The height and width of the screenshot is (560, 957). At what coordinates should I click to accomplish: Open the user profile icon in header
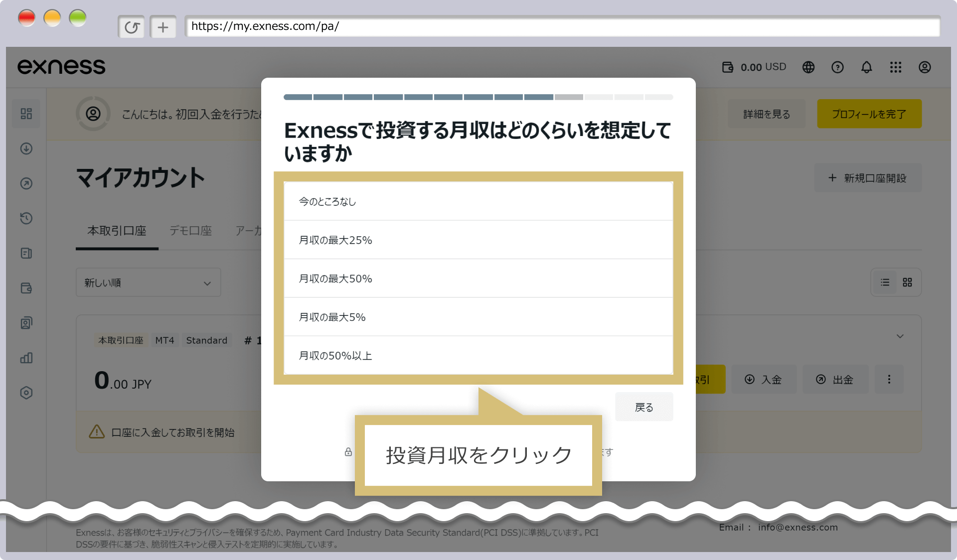(x=925, y=67)
